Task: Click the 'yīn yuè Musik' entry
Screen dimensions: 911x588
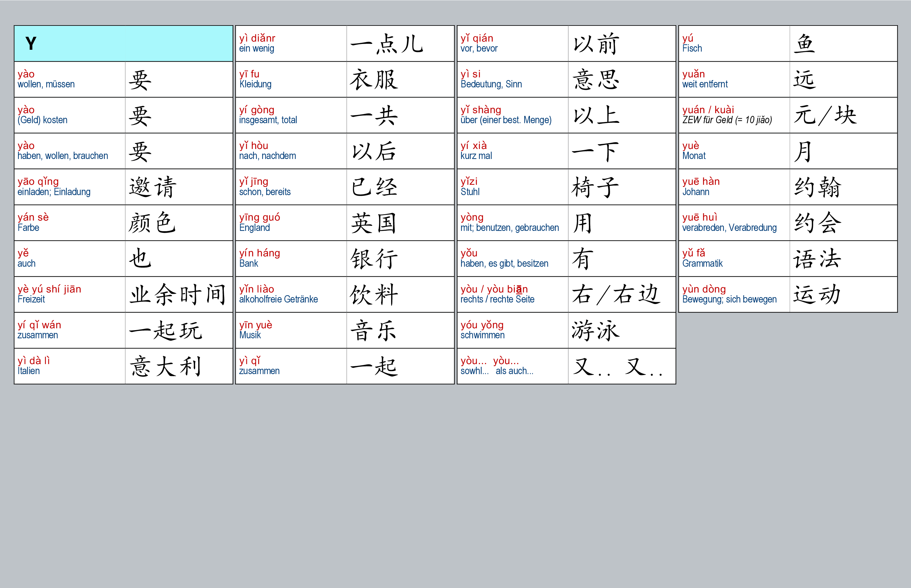Action: tap(291, 330)
